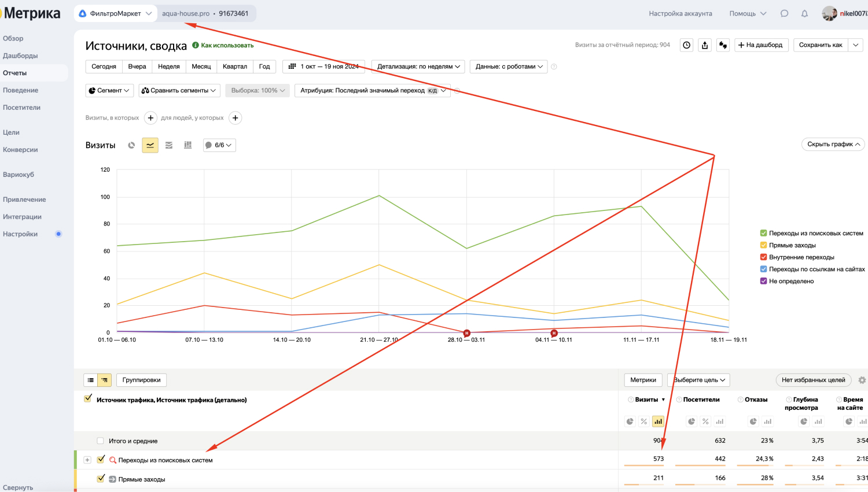Switch chart to stacked area view
The height and width of the screenshot is (492, 868).
click(169, 145)
